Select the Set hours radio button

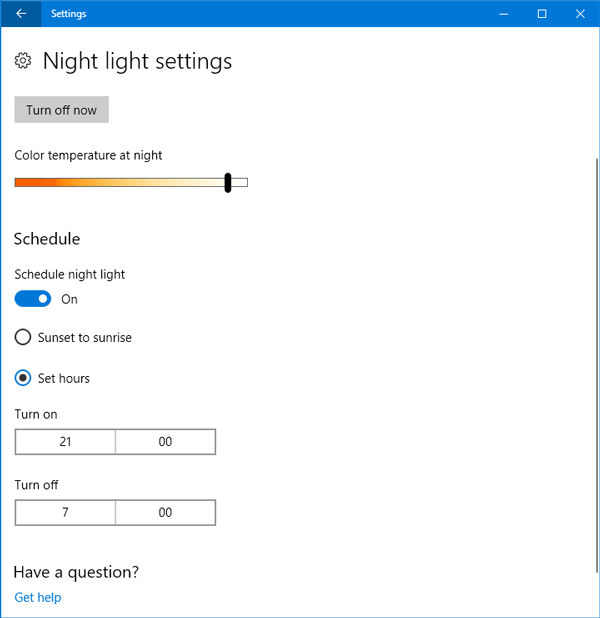(x=23, y=378)
